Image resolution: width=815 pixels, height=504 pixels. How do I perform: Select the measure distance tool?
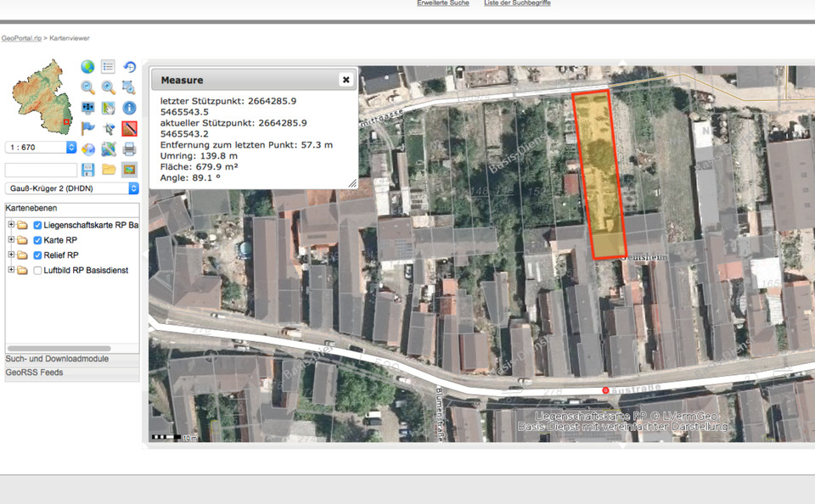point(129,129)
